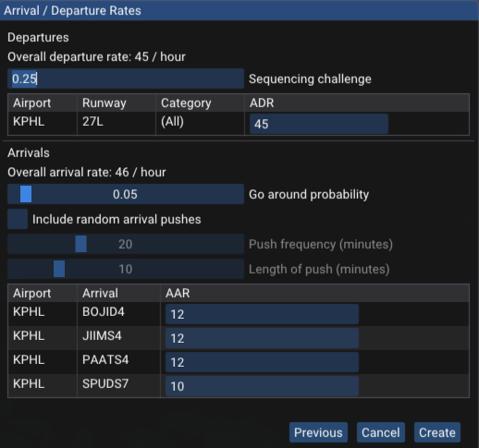Select the (All) category cell
The image size is (479, 448).
coord(172,122)
